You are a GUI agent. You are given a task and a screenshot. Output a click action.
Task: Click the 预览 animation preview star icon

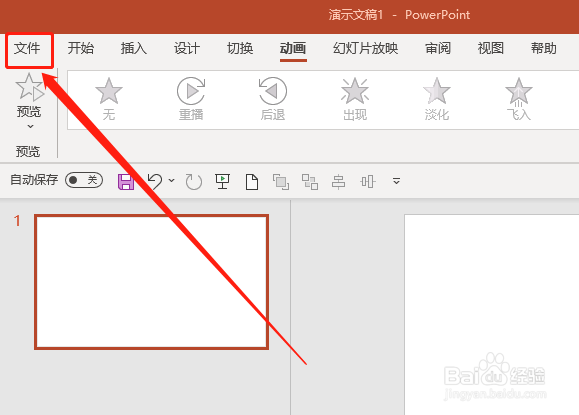(29, 87)
